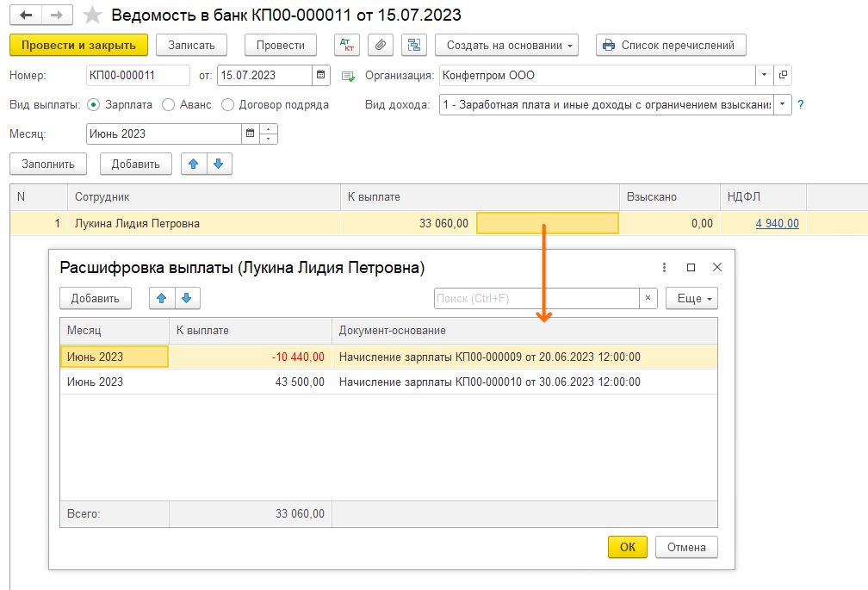The height and width of the screenshot is (590, 868).
Task: Open the Дт/Кт postings icon
Action: click(347, 45)
